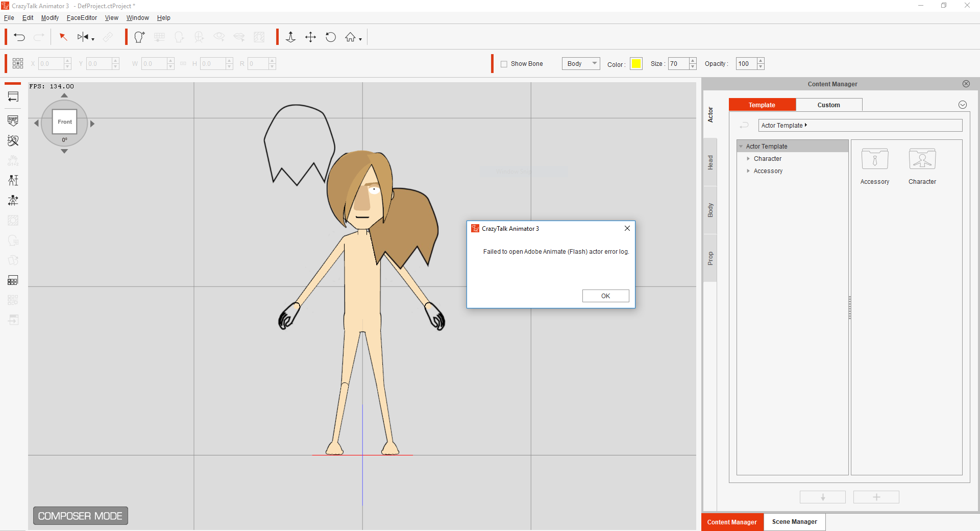Select the Head vertical tab

(710, 162)
